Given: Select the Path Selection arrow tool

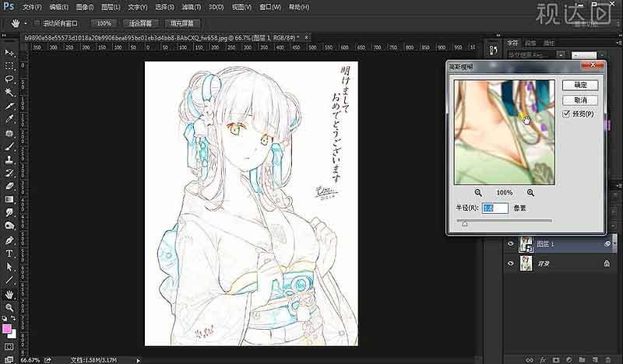Looking at the screenshot, I should click(9, 267).
